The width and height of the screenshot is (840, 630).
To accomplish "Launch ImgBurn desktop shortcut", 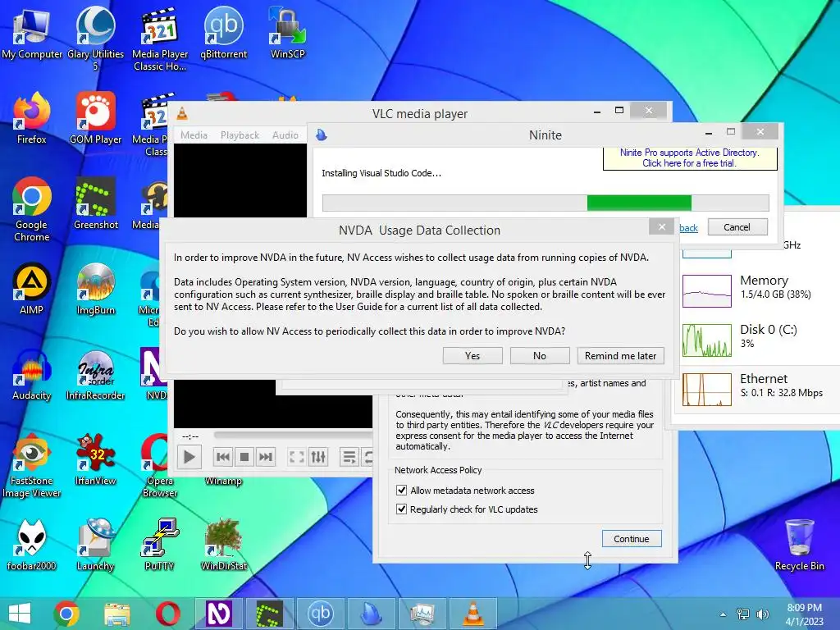I will click(x=95, y=290).
